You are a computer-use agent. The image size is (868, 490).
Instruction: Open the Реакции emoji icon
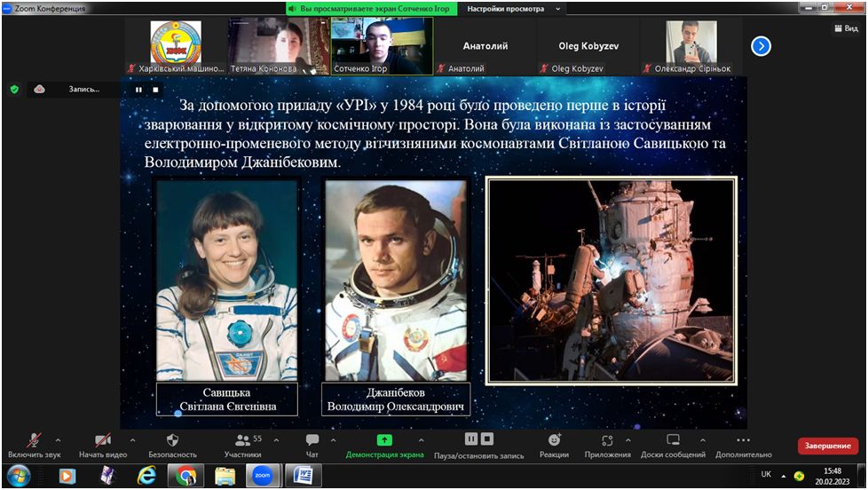click(x=554, y=440)
